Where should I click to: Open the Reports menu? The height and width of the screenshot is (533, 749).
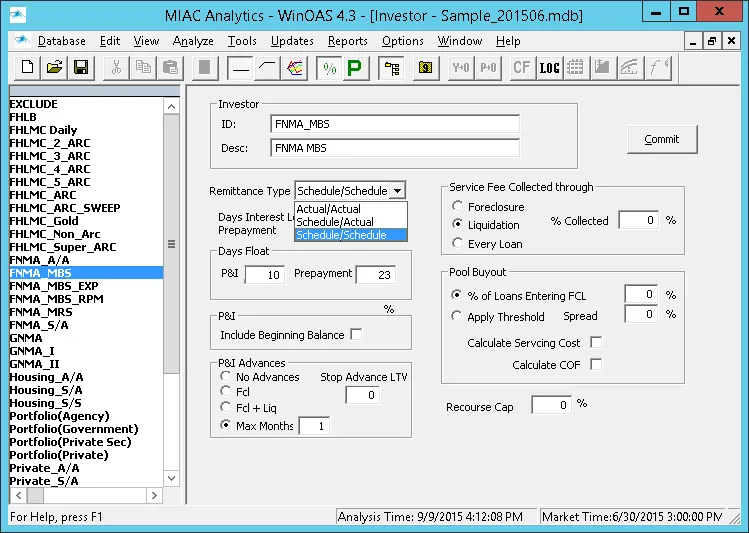pyautogui.click(x=347, y=41)
